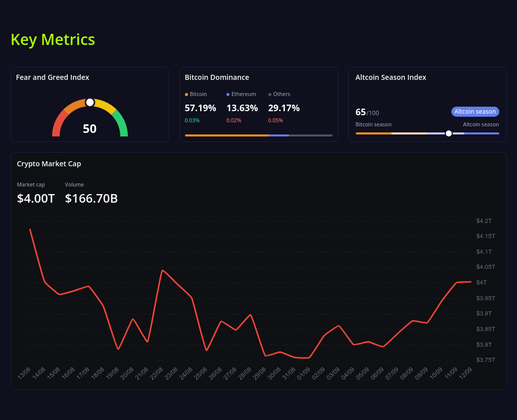Viewport: 517px width, 420px height.
Task: Open the Bitcoin Dominance card title
Action: (217, 77)
